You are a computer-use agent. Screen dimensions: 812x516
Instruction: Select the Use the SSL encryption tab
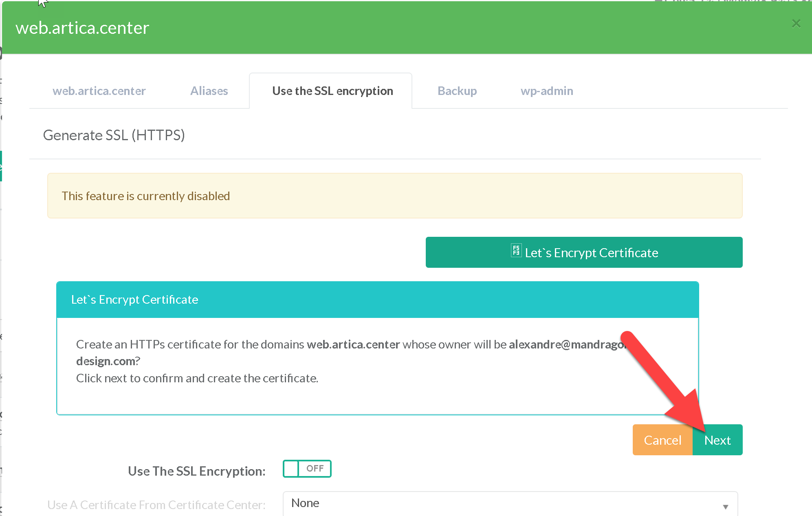(x=332, y=91)
